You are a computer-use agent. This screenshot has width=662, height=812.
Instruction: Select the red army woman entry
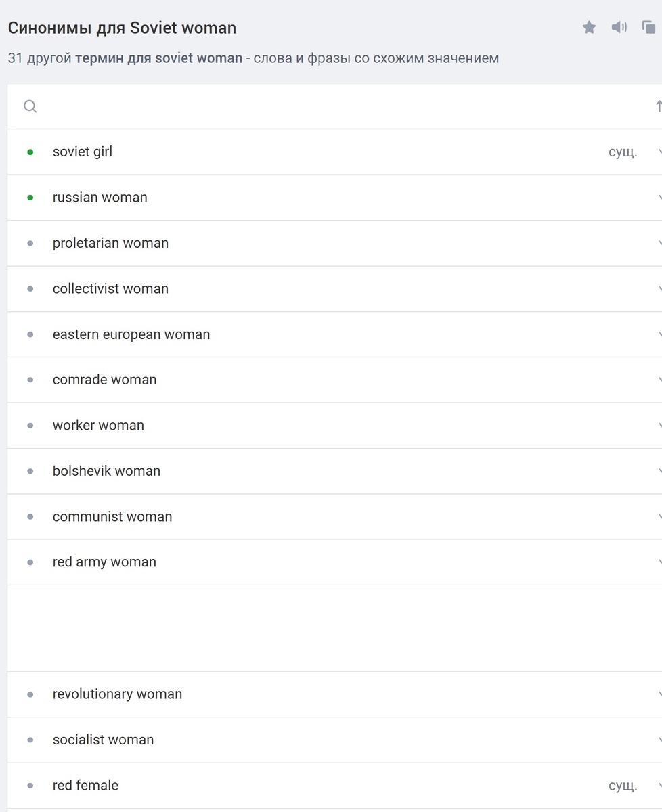[104, 562]
